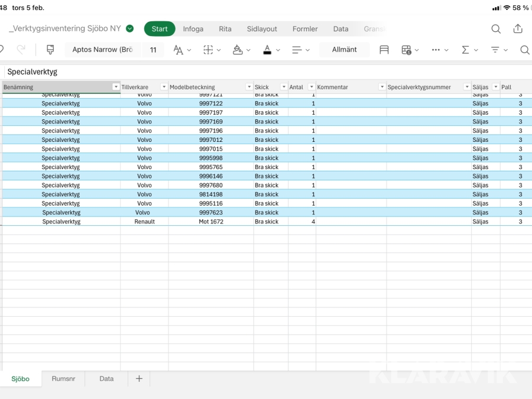
Task: Open the sort and filter icon
Action: pyautogui.click(x=495, y=50)
